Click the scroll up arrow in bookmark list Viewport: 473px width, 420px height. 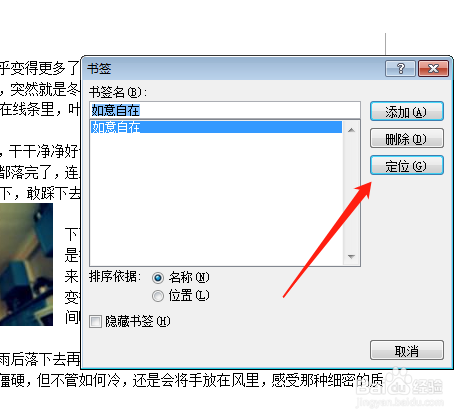[x=351, y=130]
